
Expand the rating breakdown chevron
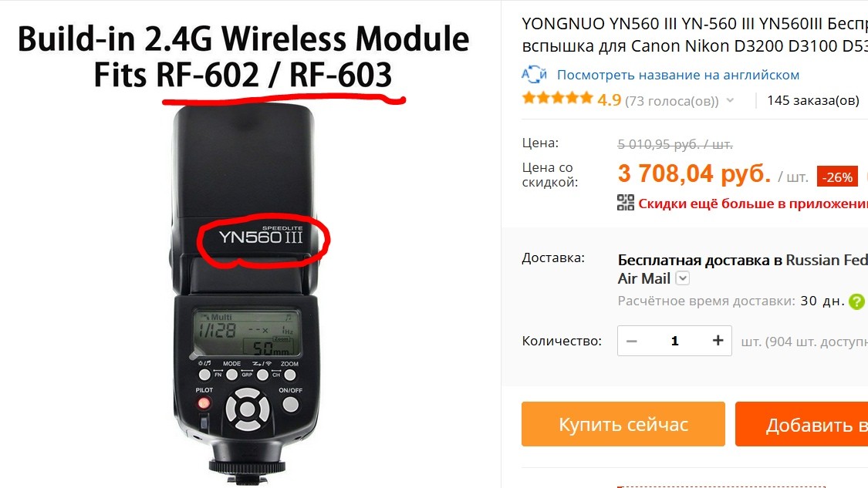tap(730, 100)
